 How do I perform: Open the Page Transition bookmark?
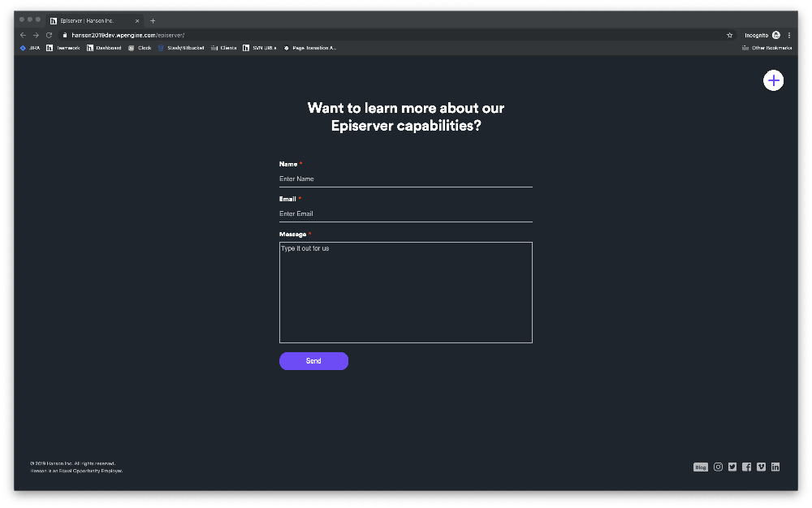(x=309, y=48)
